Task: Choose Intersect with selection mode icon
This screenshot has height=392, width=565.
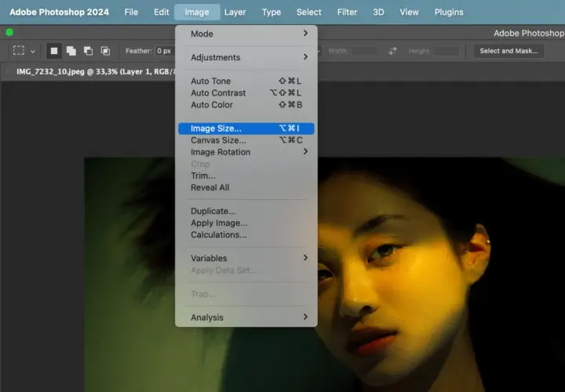Action: pyautogui.click(x=105, y=51)
